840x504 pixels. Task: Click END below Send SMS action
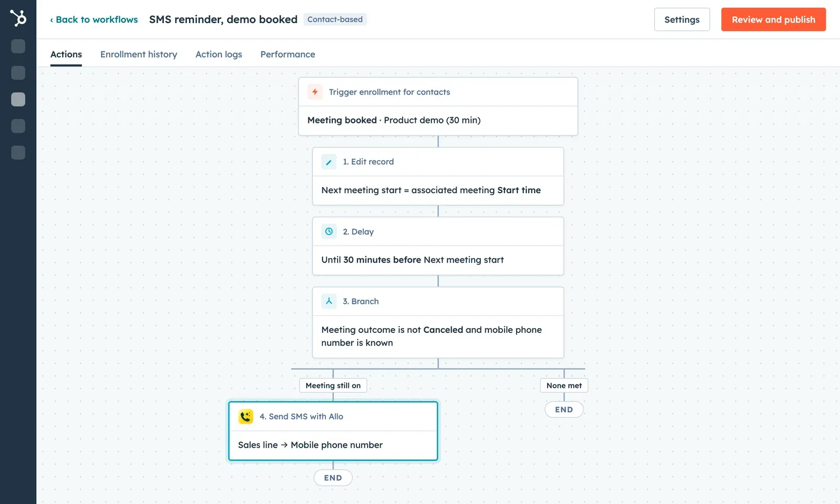pyautogui.click(x=333, y=478)
